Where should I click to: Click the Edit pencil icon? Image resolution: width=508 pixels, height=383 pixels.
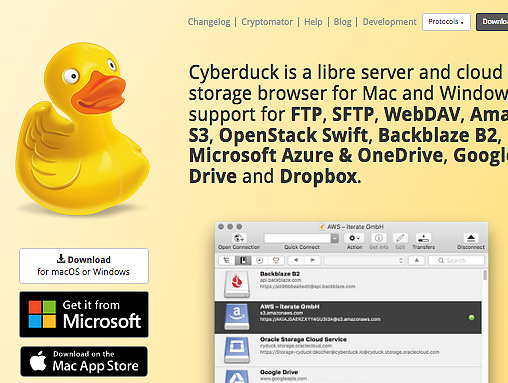tap(400, 238)
